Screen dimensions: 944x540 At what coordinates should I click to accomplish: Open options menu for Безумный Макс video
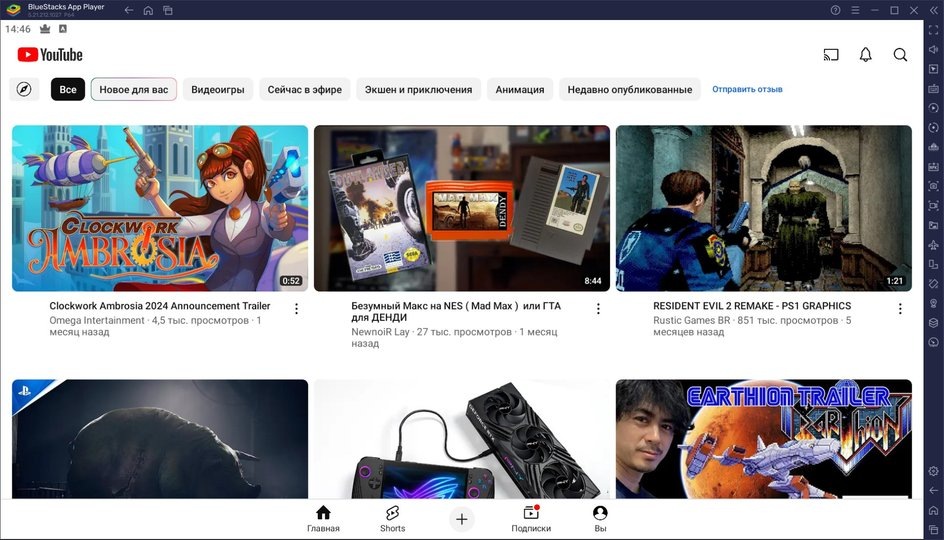(x=598, y=309)
